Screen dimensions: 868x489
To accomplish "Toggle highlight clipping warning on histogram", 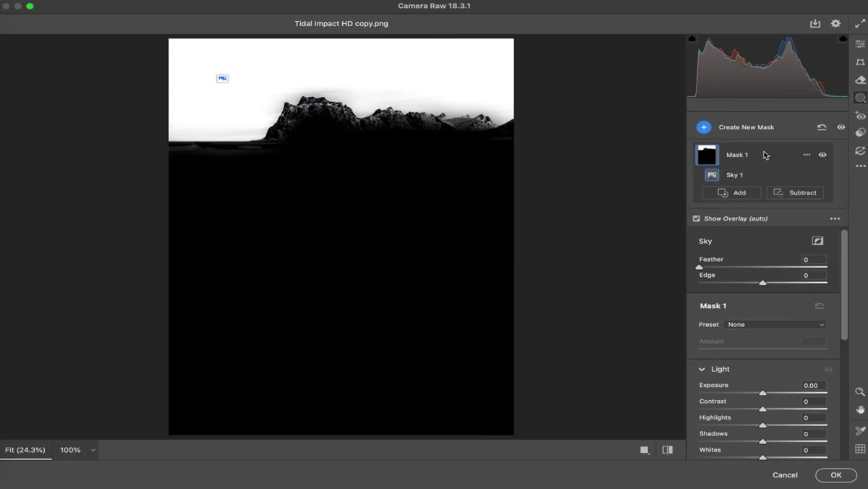I will click(843, 38).
